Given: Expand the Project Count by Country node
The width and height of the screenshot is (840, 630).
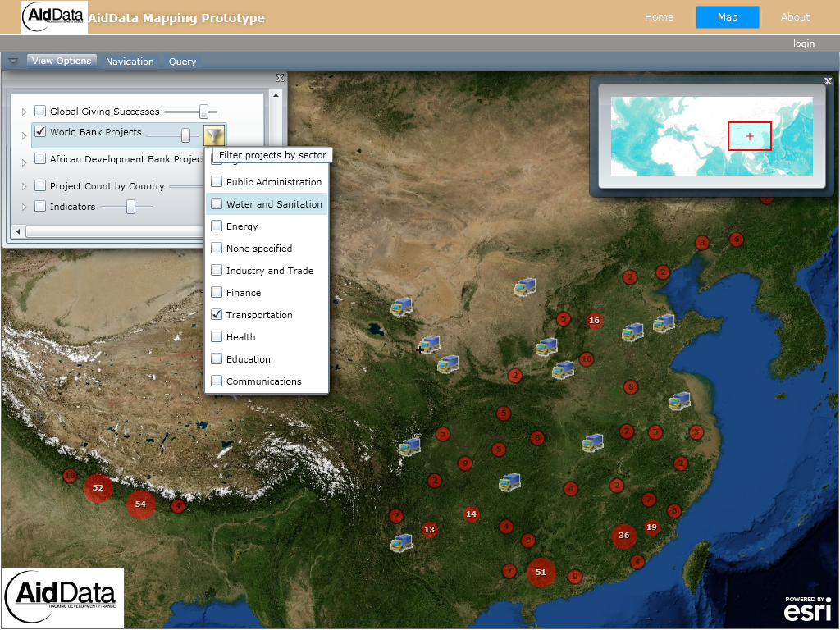Looking at the screenshot, I should point(24,186).
